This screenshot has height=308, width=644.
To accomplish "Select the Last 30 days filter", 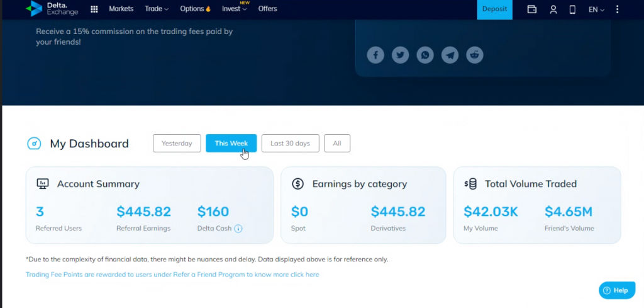I will click(x=291, y=143).
